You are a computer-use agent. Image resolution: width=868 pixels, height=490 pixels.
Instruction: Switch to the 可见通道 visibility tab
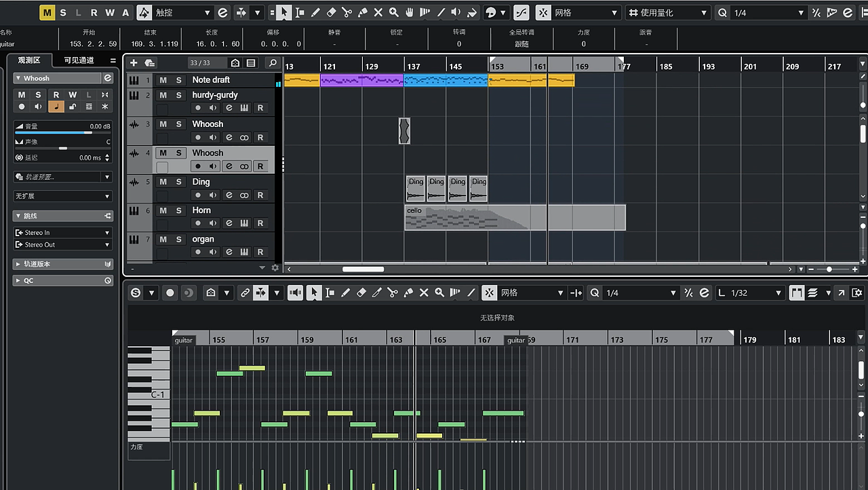79,60
